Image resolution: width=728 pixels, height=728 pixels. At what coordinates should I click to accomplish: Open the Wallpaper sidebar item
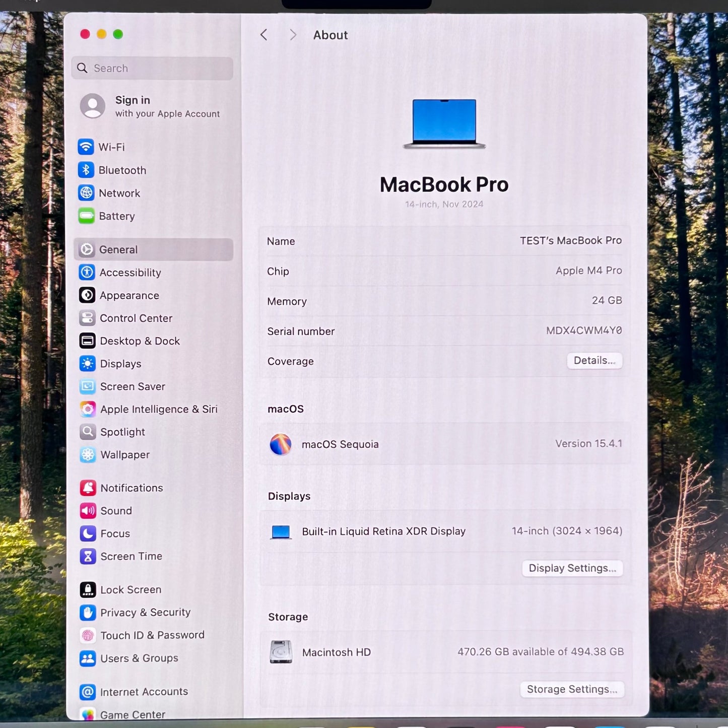coord(125,455)
